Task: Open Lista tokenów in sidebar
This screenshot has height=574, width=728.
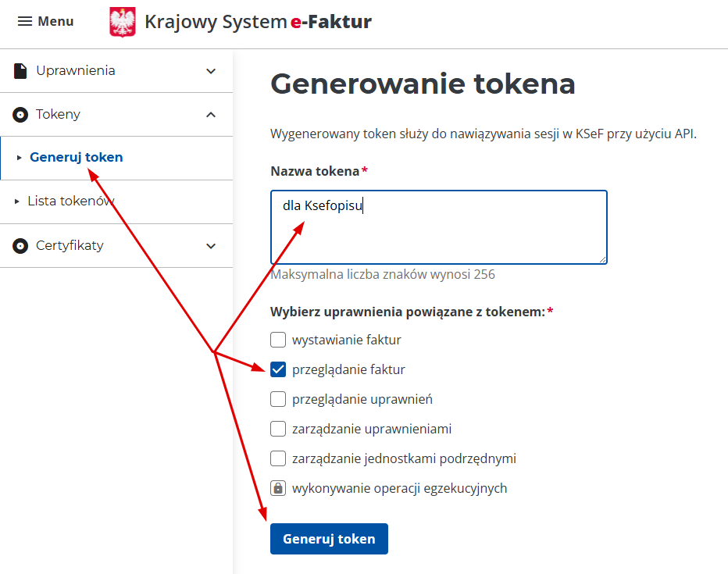Action: (x=70, y=201)
